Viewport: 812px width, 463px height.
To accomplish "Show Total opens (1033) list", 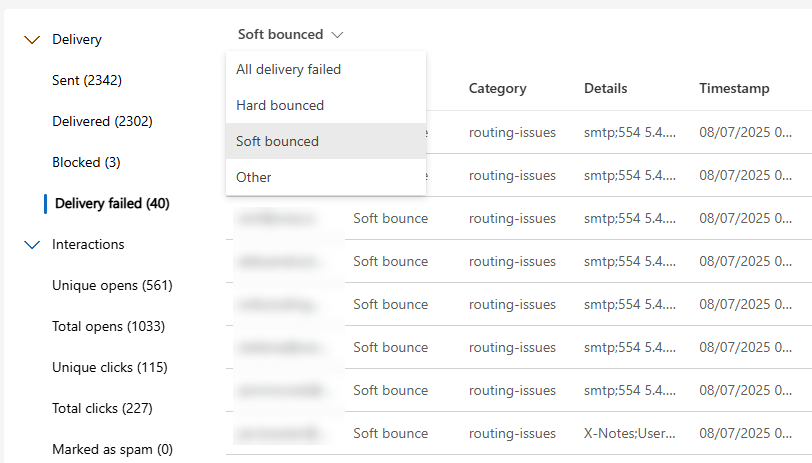I will click(108, 326).
